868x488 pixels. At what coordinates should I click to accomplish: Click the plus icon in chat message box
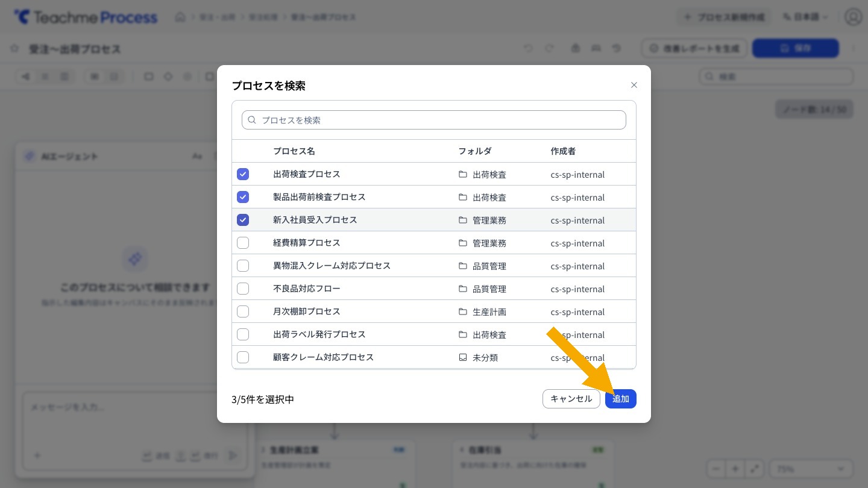tap(37, 456)
